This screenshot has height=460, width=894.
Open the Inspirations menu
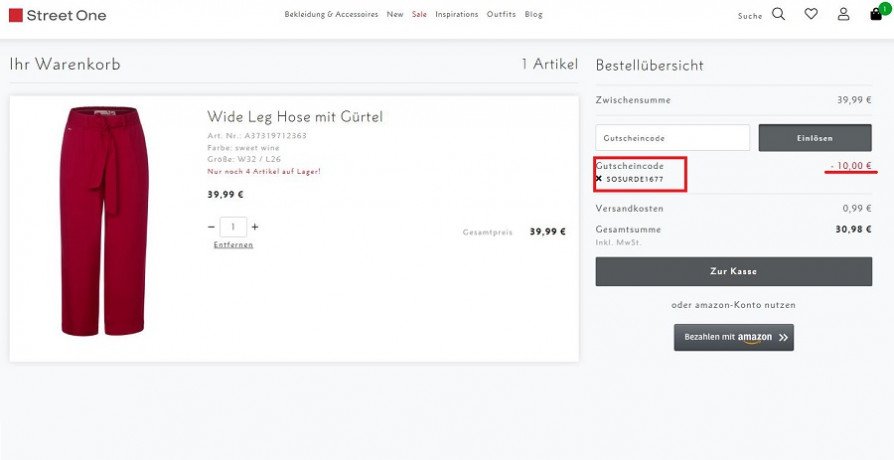pyautogui.click(x=457, y=14)
